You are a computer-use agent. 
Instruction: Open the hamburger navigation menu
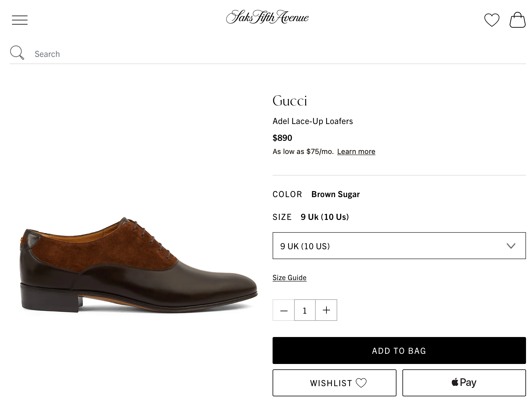(20, 20)
